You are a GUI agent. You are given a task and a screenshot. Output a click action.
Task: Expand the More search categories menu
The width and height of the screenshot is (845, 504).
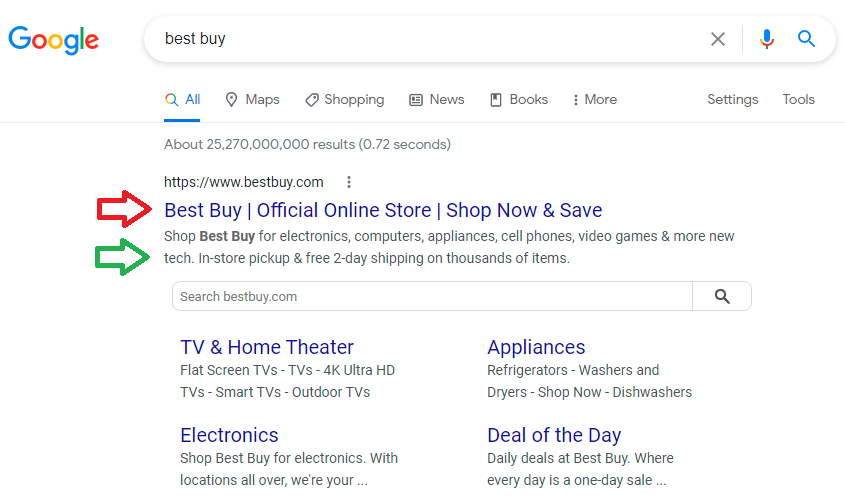click(x=595, y=100)
